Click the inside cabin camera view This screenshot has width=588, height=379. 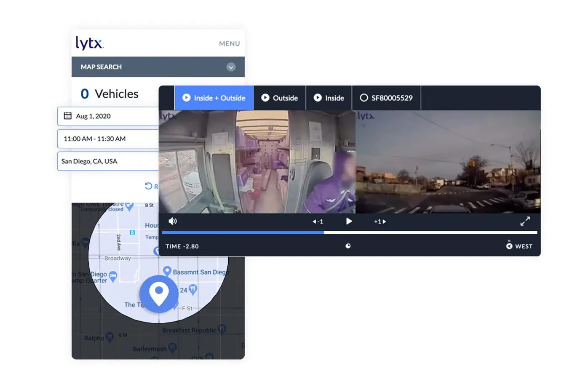(257, 162)
